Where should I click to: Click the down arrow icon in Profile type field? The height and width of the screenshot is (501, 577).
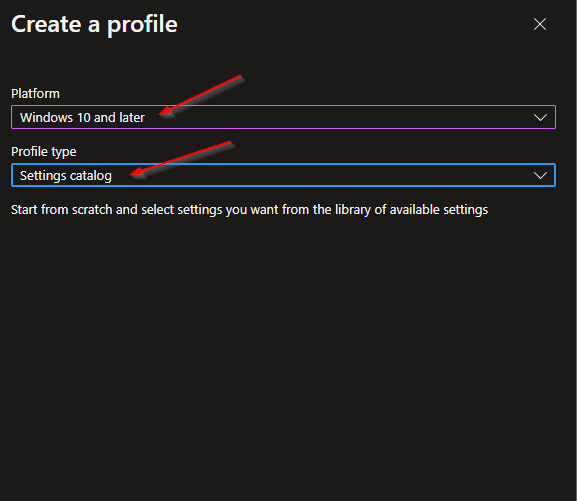[540, 175]
